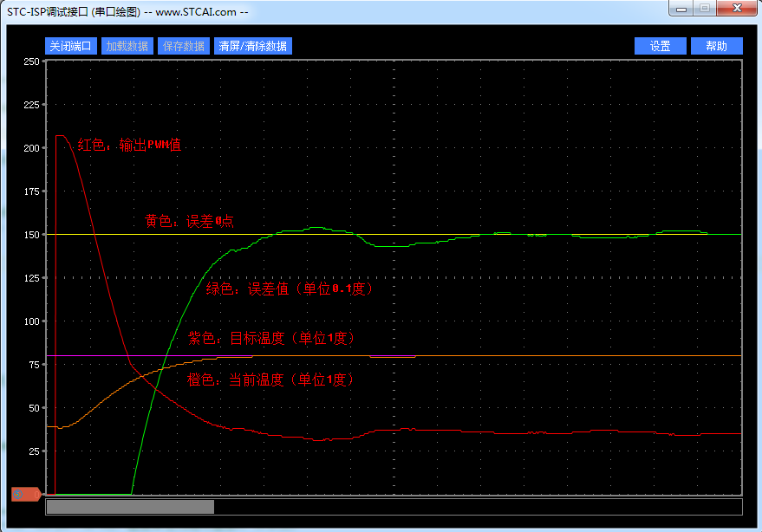Viewport: 762px width, 532px height.
Task: Click the 250 value on Y axis
Action: (x=31, y=62)
